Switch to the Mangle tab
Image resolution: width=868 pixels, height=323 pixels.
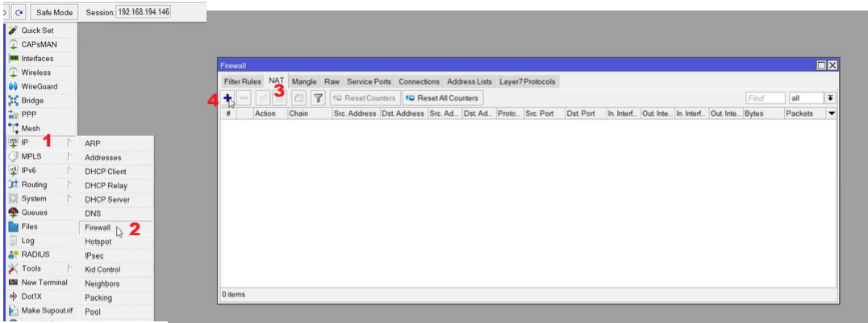(304, 81)
